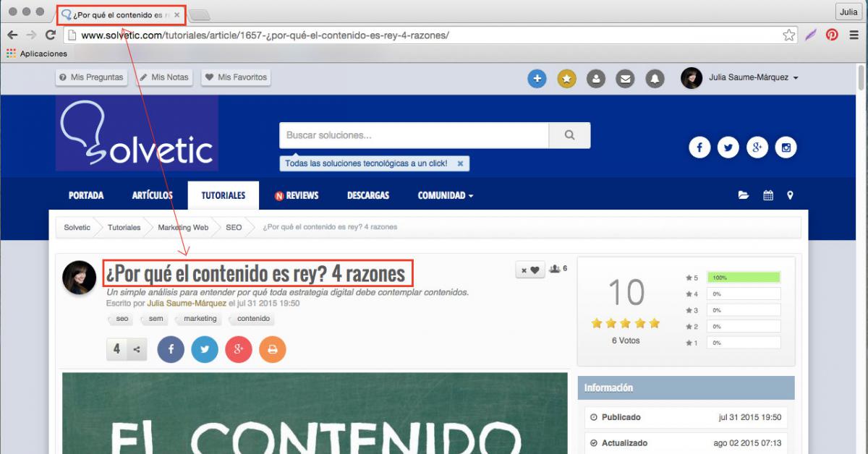The width and height of the screenshot is (868, 454).
Task: Open the ARTÍCULOS menu item
Action: point(153,195)
